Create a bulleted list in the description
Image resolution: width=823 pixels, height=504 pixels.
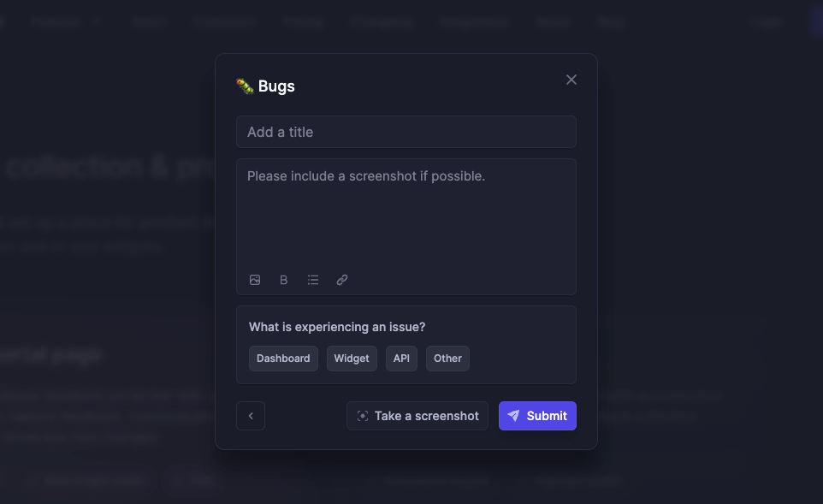pyautogui.click(x=312, y=280)
